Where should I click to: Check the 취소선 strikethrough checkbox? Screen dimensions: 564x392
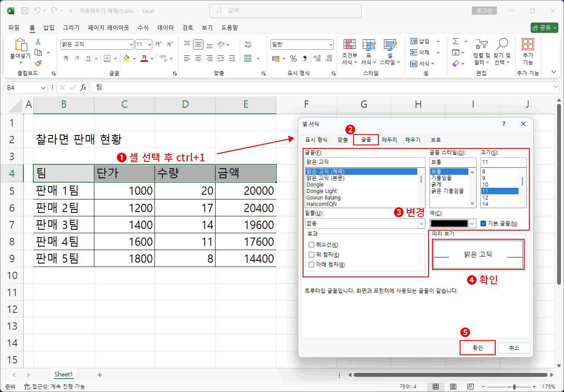(x=311, y=245)
